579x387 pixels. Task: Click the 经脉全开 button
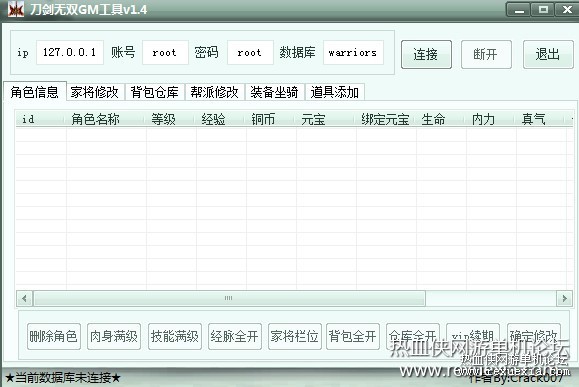pyautogui.click(x=235, y=336)
